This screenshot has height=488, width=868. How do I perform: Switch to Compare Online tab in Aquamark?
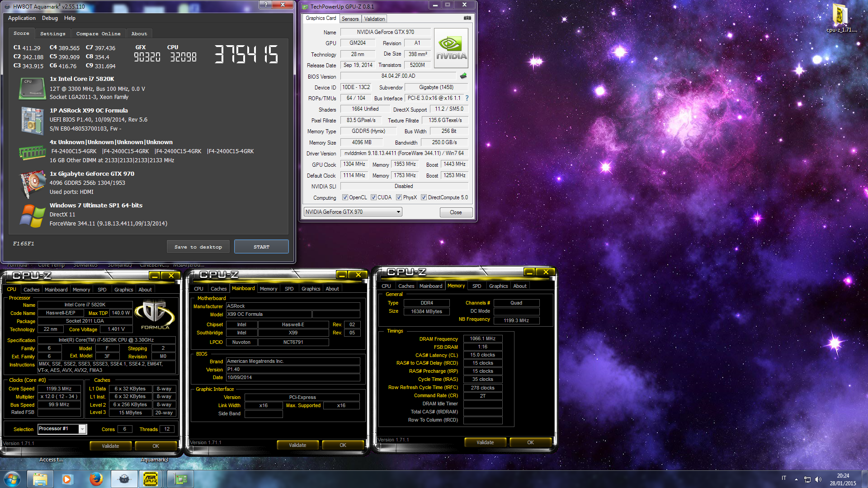click(x=98, y=34)
